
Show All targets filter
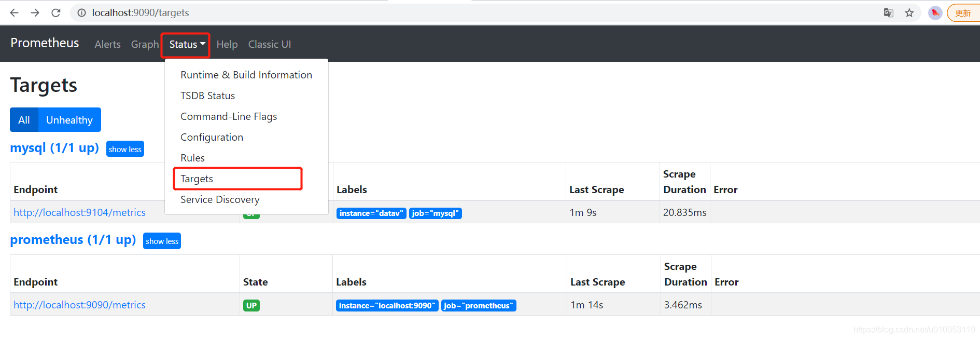(24, 120)
